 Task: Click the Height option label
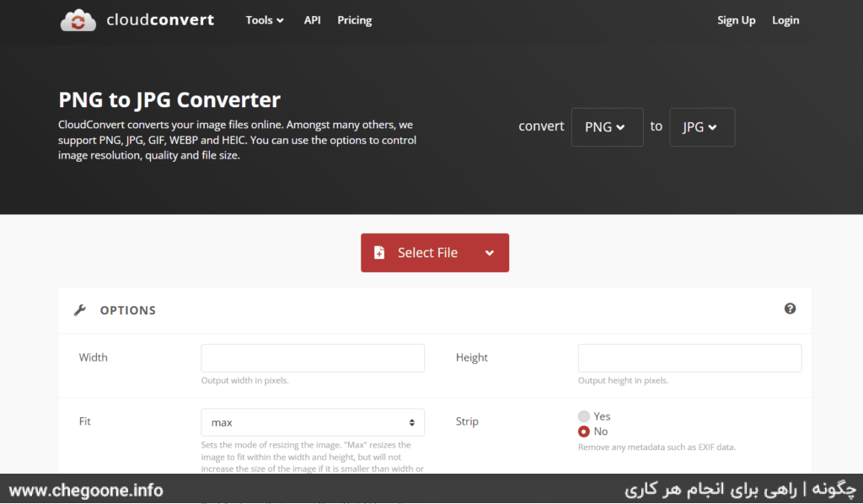[x=472, y=357]
